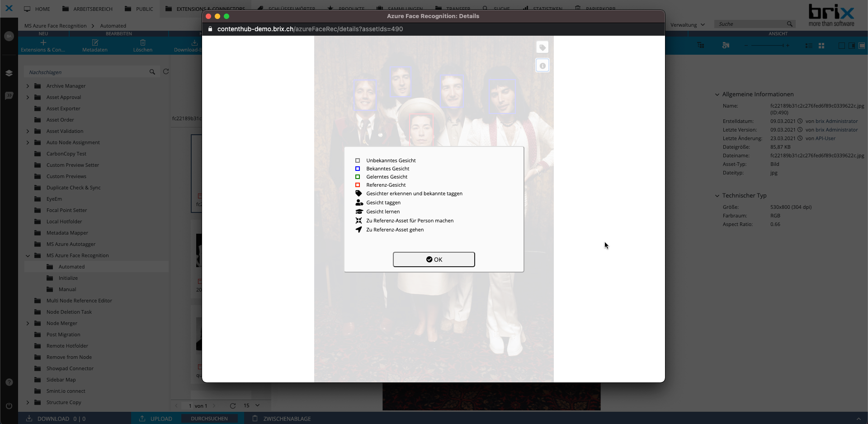Click the browser address bar URL
The width and height of the screenshot is (868, 424).
pos(310,29)
